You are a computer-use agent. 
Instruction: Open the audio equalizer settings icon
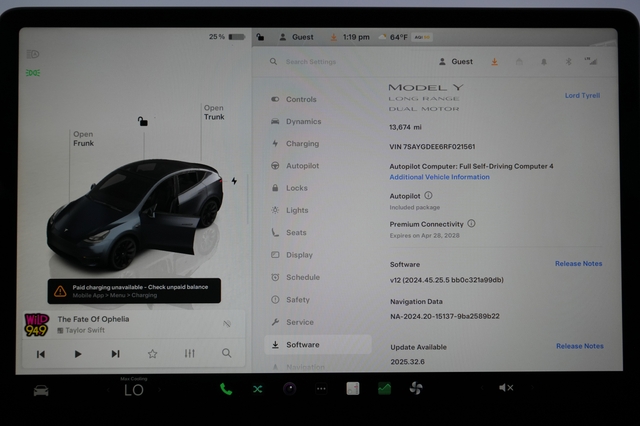tap(189, 353)
